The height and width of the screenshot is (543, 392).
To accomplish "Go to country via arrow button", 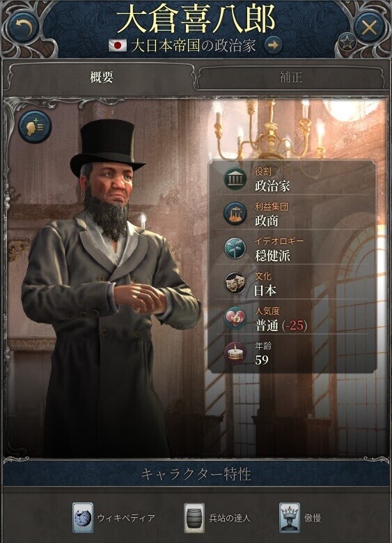I will (x=274, y=45).
